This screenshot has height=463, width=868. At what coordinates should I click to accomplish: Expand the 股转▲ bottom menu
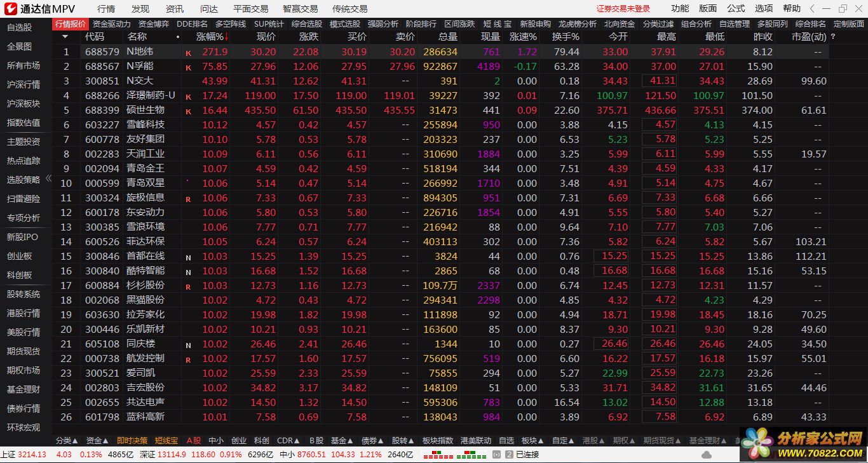tap(403, 440)
